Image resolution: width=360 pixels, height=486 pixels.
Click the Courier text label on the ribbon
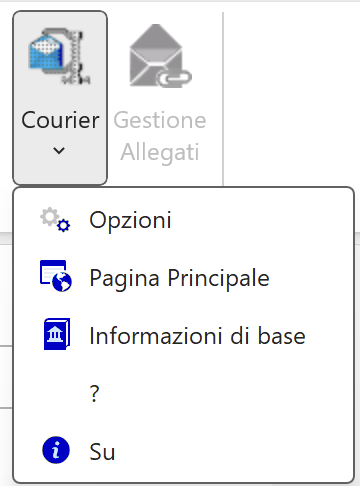[60, 120]
